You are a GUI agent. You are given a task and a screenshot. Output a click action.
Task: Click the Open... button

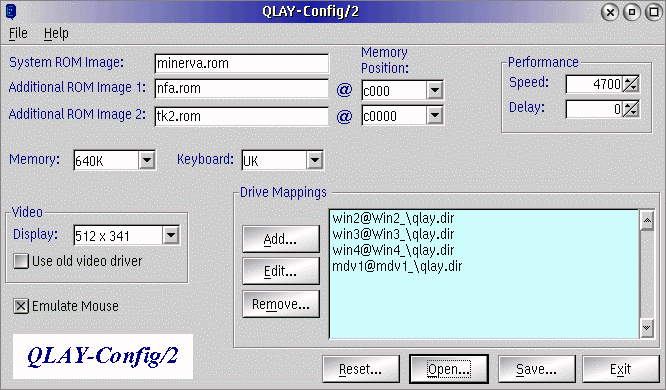pyautogui.click(x=449, y=369)
